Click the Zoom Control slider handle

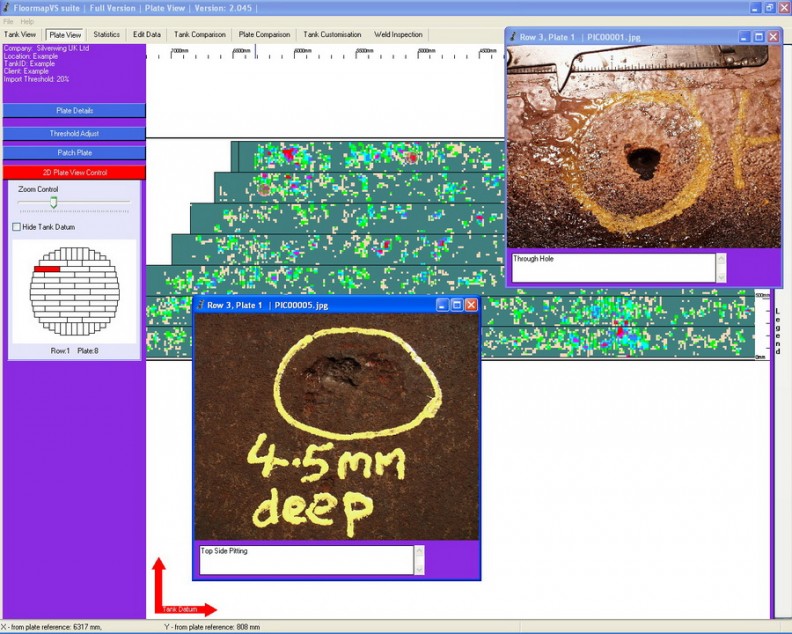pyautogui.click(x=54, y=202)
